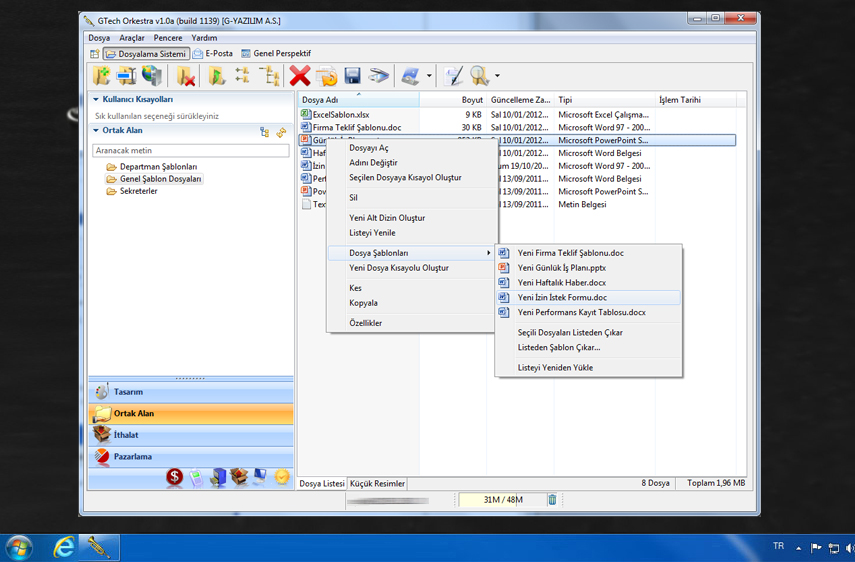
Task: Click the folder with red X icon
Action: [186, 75]
